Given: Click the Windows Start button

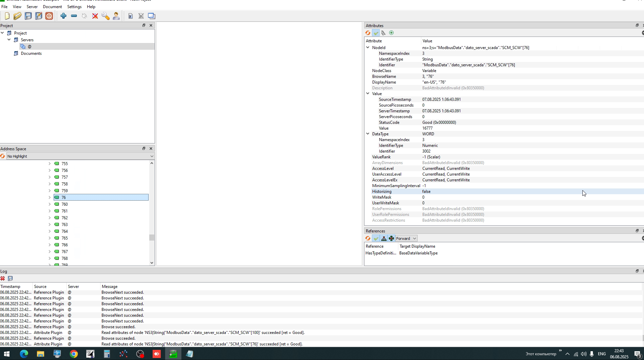Looking at the screenshot, I should pos(7,354).
